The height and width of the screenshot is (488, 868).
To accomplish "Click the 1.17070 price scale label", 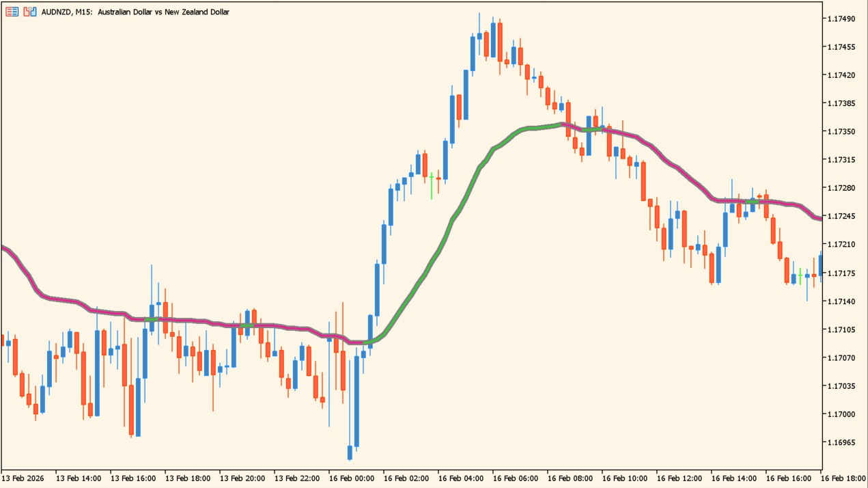I will tap(841, 357).
